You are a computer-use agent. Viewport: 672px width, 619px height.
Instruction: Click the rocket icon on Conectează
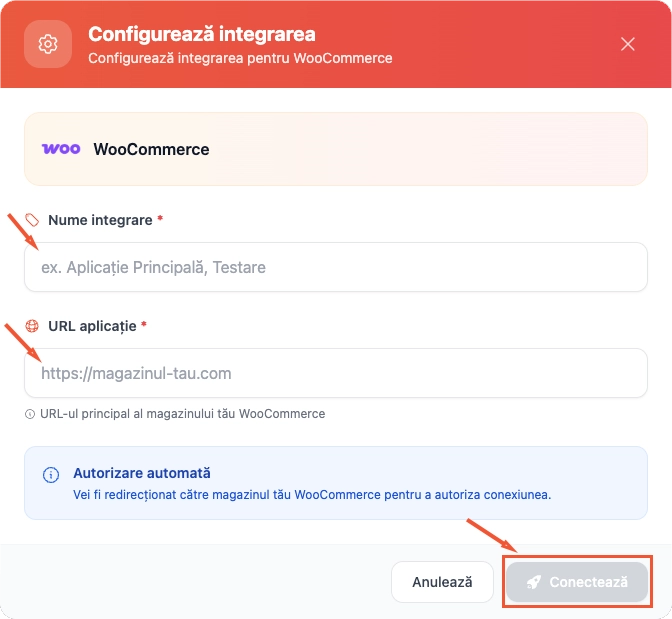(x=534, y=582)
